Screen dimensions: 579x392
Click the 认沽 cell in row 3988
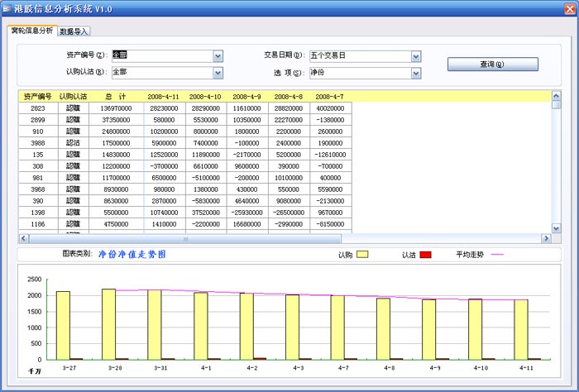pos(73,143)
